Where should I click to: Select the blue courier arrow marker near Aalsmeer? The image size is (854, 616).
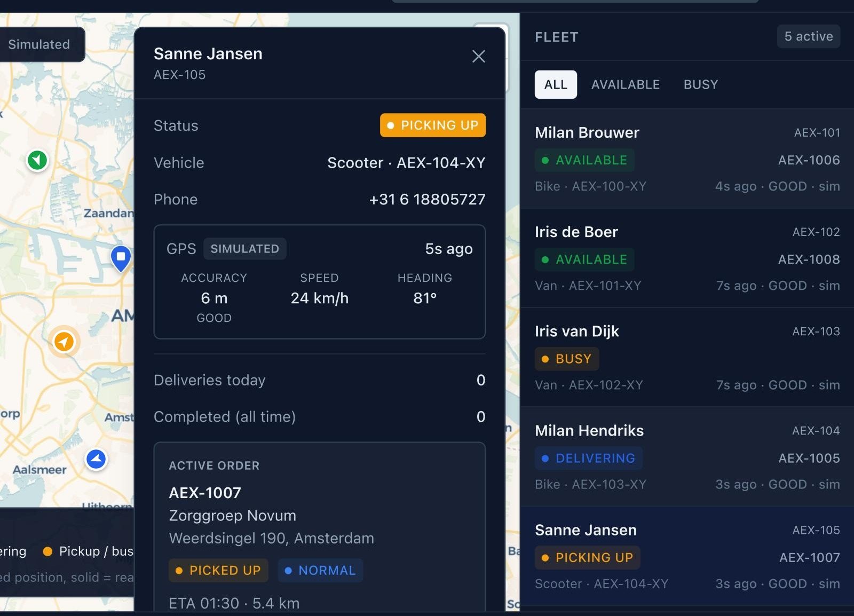tap(96, 459)
